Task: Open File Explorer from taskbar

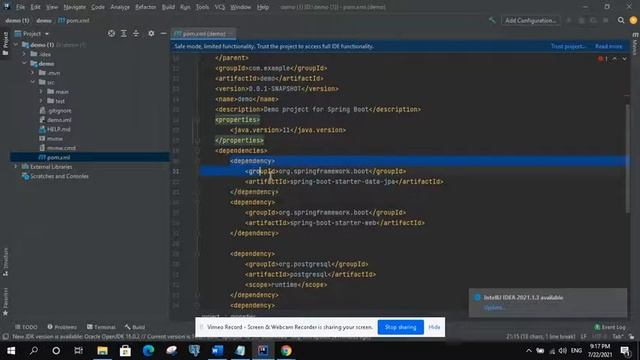Action: [102, 351]
